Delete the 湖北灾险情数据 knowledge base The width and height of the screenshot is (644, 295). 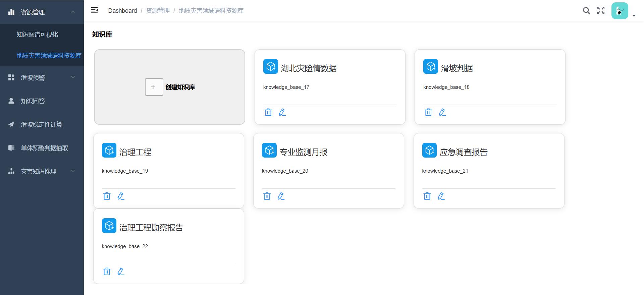click(x=268, y=112)
